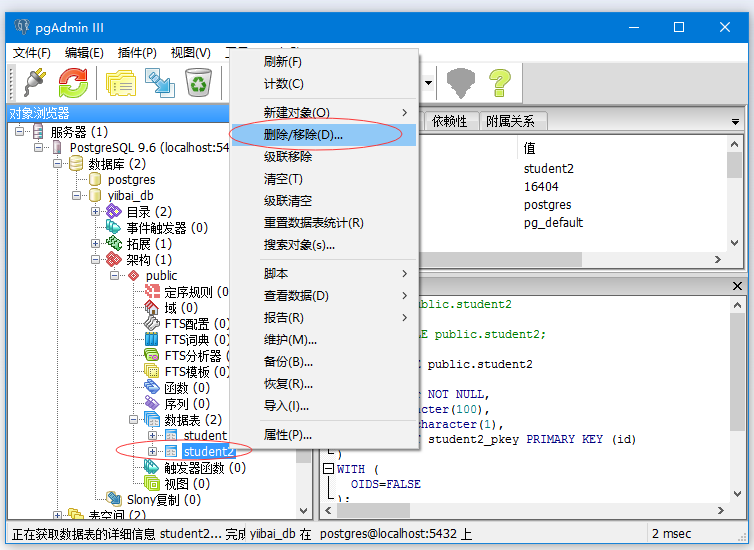Open the 文件(F) menu

pyautogui.click(x=31, y=53)
